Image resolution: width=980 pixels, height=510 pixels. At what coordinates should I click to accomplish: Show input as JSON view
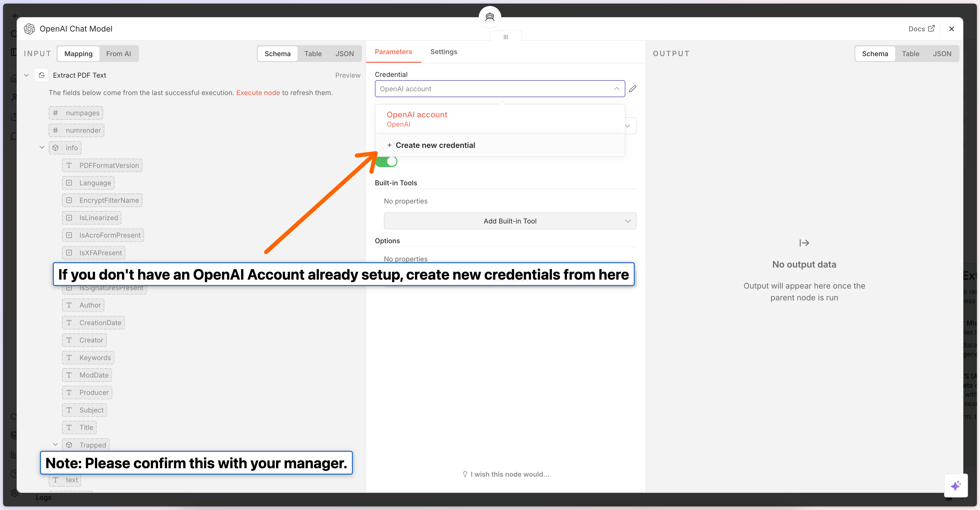coord(345,54)
